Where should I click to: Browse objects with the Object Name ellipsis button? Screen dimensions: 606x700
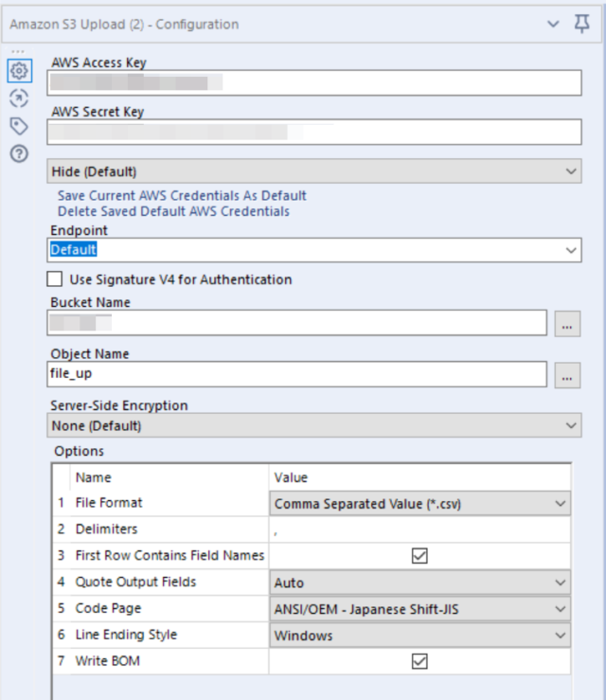tap(567, 375)
